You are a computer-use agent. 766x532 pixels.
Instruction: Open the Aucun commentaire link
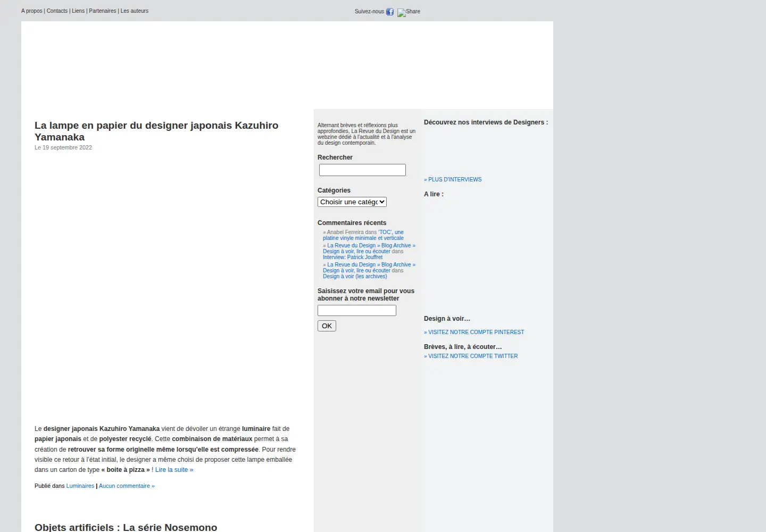pyautogui.click(x=127, y=486)
